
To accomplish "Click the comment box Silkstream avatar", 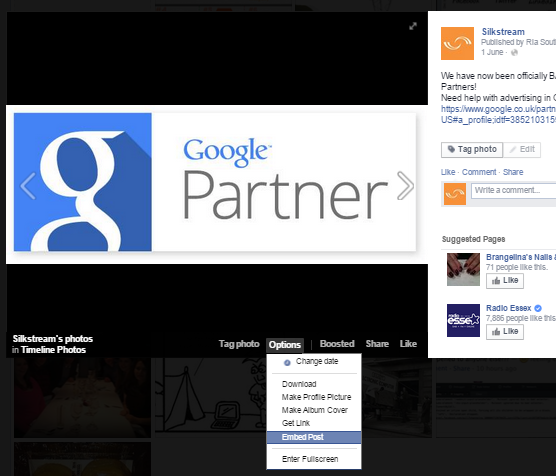I will [x=455, y=194].
